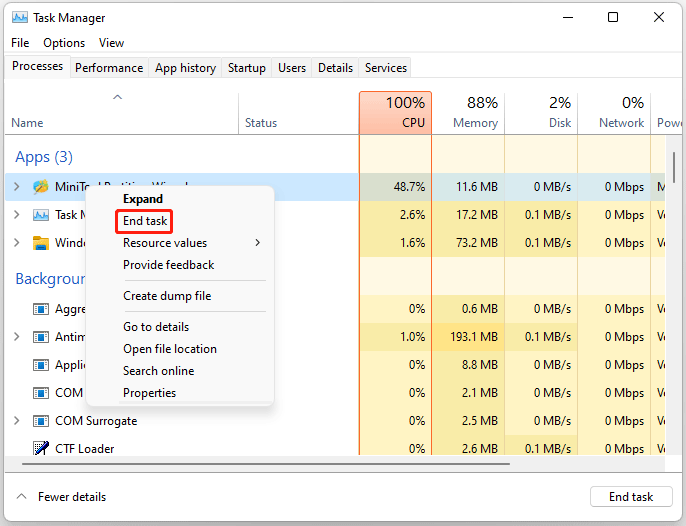Click the 1.6% CPU value cell
The width and height of the screenshot is (686, 526).
click(396, 243)
